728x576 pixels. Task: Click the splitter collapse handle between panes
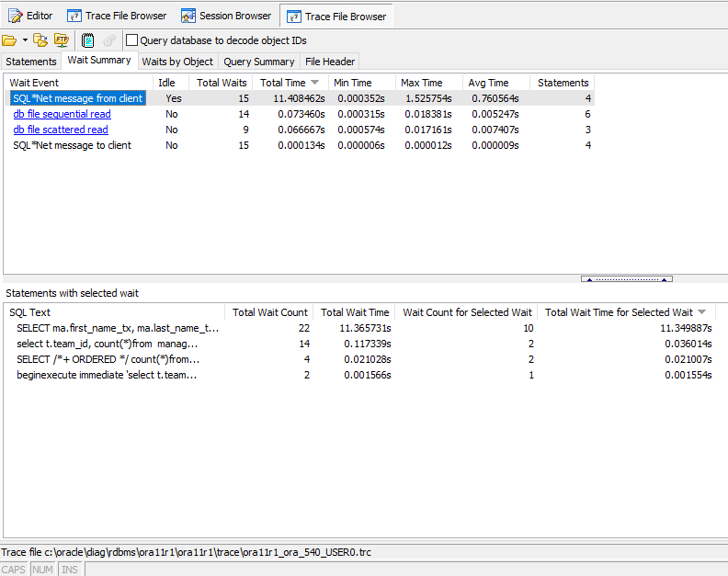626,279
